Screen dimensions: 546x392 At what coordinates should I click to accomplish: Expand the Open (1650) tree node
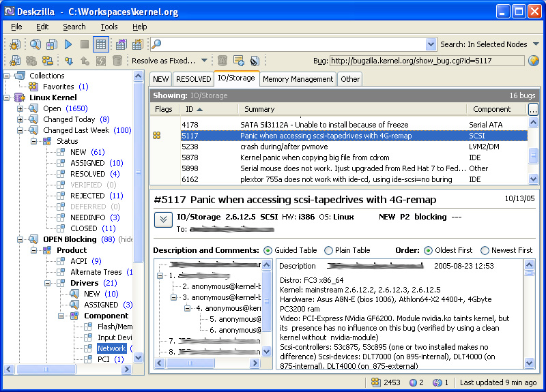[20, 108]
